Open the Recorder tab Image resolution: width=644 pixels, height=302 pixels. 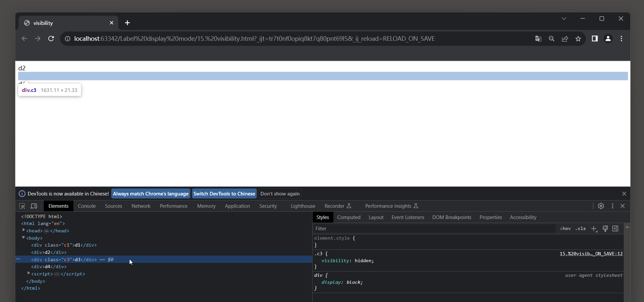pyautogui.click(x=338, y=206)
